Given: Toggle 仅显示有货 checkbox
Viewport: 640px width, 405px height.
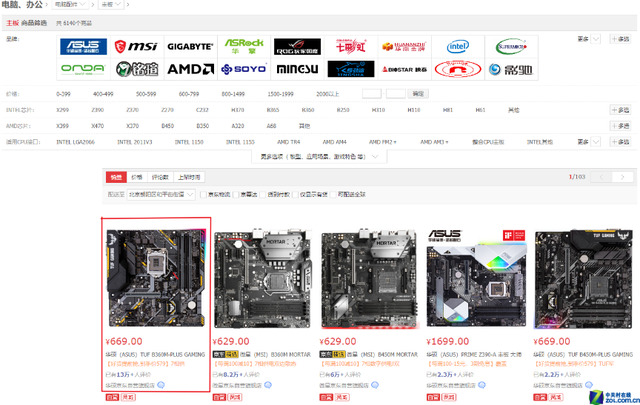Looking at the screenshot, I should coord(295,194).
